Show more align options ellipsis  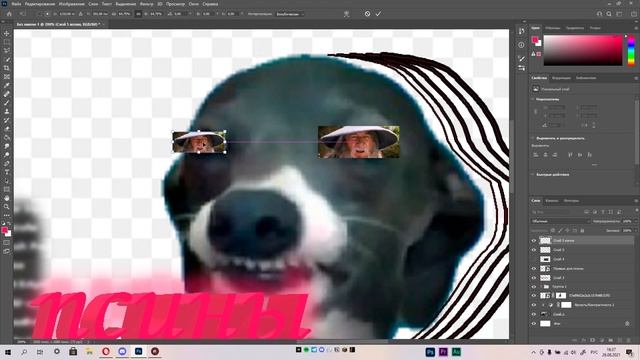tap(594, 164)
